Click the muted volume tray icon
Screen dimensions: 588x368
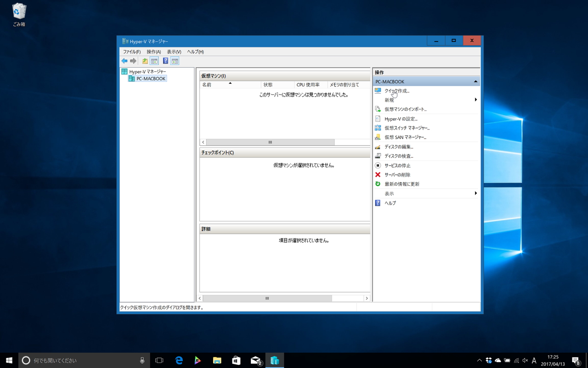coord(525,361)
